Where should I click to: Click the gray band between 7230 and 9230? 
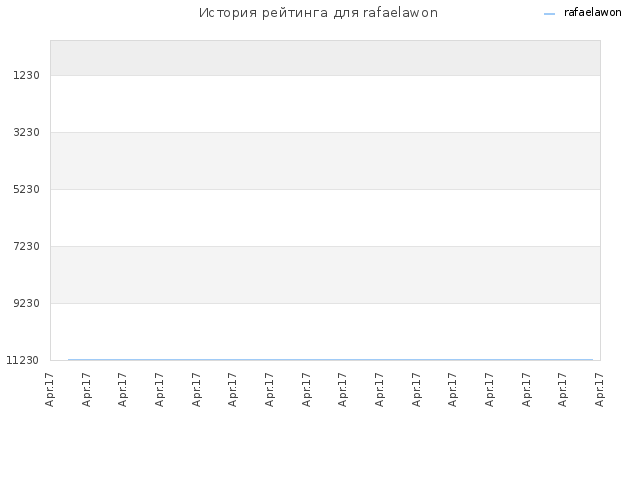pos(325,275)
